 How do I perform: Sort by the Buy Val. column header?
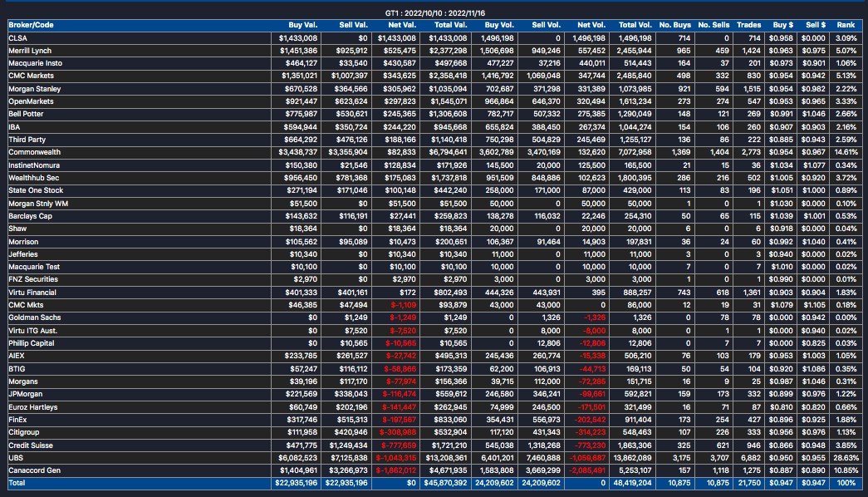pos(303,25)
